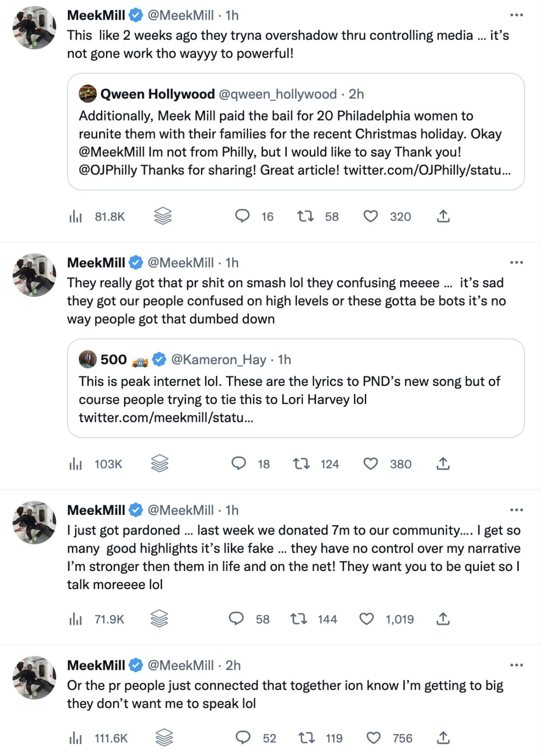Click layers icon on 103K views tweet
Screen dimensions: 540x756
pos(160,464)
